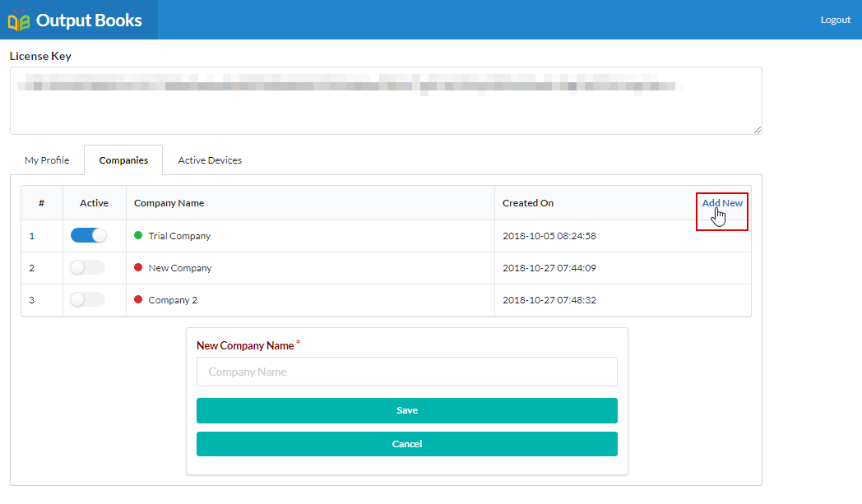Click the # column header
862x504 pixels.
pyautogui.click(x=41, y=203)
